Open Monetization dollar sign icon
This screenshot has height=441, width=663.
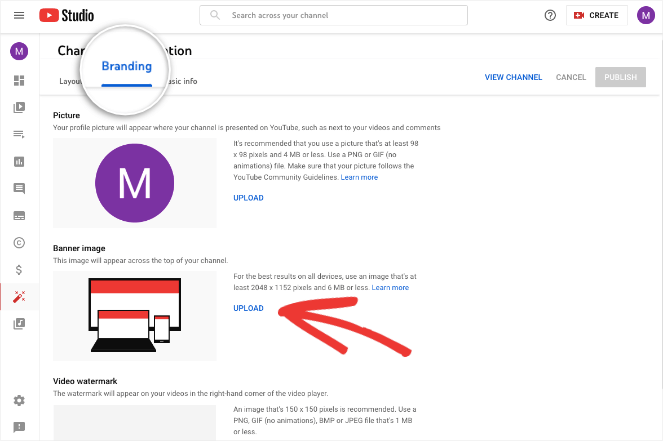tap(18, 269)
